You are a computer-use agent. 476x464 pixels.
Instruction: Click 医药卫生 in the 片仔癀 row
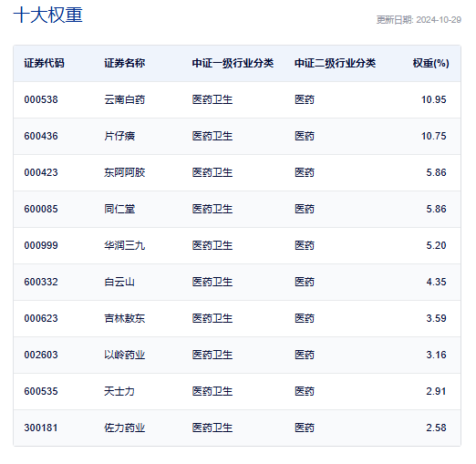(212, 136)
